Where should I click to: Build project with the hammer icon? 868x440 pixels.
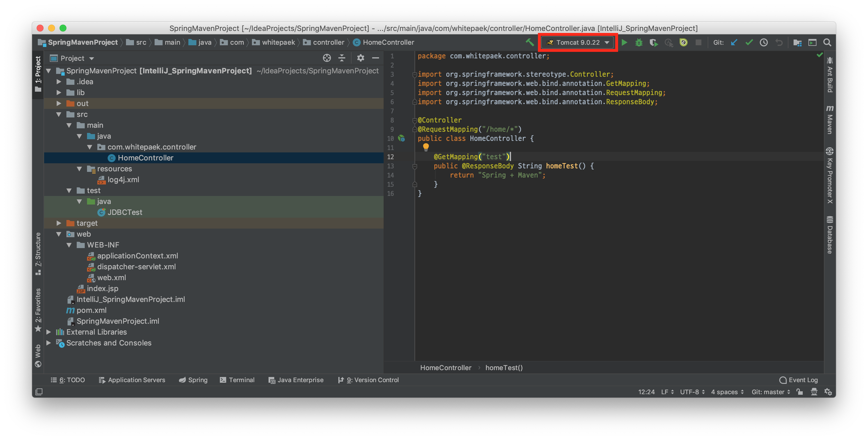pyautogui.click(x=530, y=42)
